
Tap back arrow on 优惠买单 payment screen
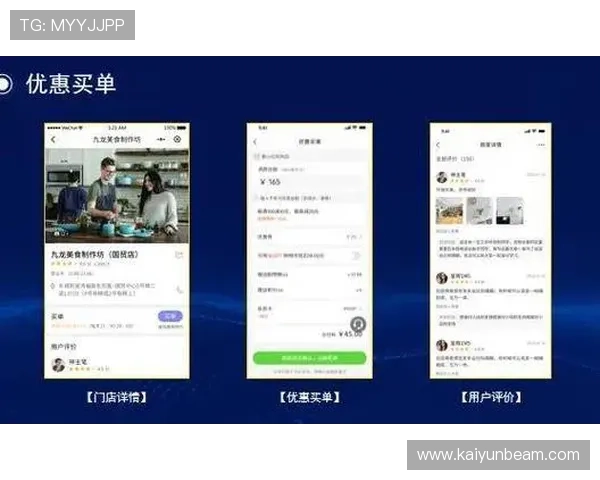click(x=255, y=142)
